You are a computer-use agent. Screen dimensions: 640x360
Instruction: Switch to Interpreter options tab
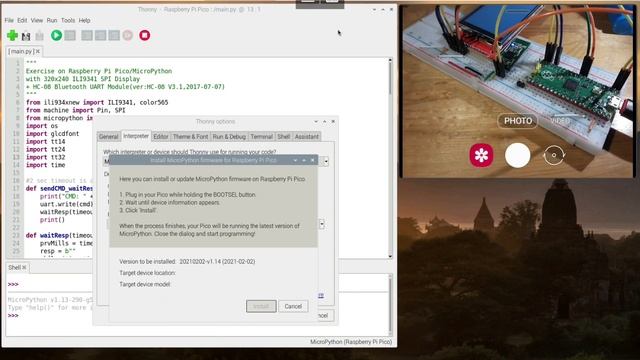pos(136,136)
